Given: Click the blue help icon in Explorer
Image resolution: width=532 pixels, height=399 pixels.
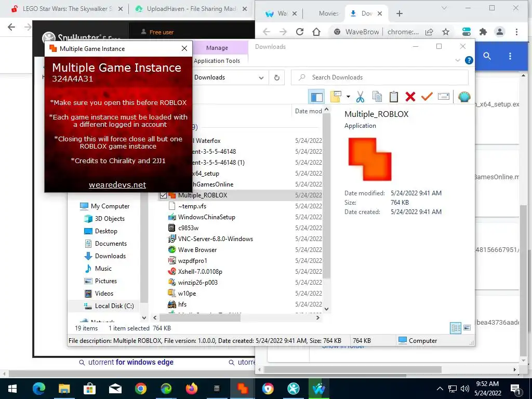Looking at the screenshot, I should [469, 60].
